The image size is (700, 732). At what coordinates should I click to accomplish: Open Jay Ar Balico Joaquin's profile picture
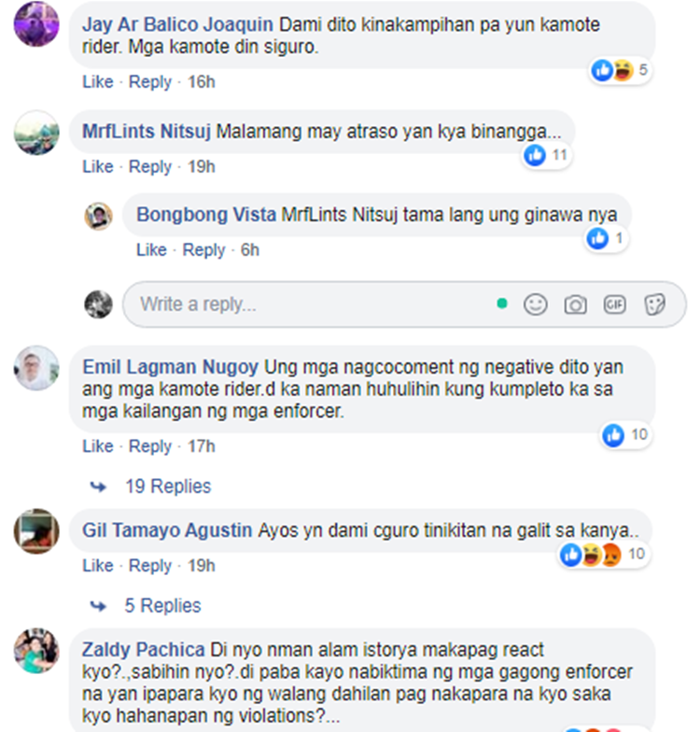pos(36,24)
